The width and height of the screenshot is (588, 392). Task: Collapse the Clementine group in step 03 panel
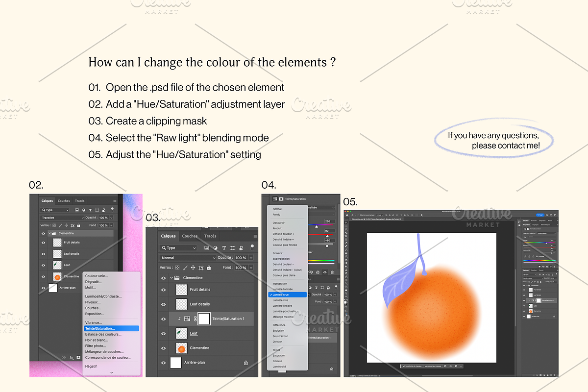pyautogui.click(x=171, y=278)
